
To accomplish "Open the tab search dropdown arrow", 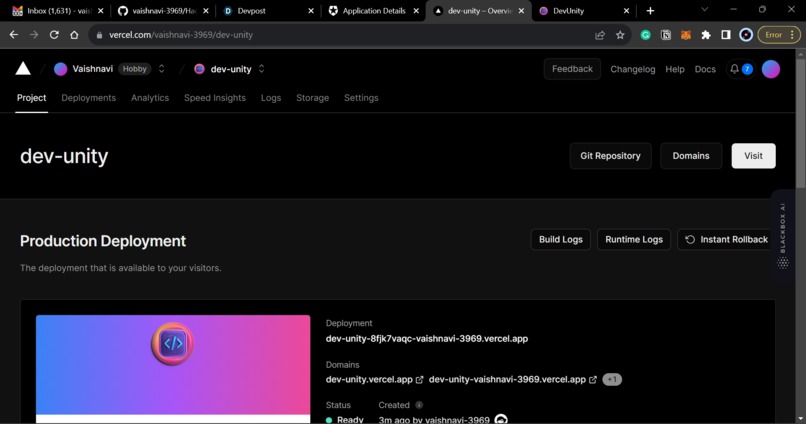I will (x=705, y=9).
